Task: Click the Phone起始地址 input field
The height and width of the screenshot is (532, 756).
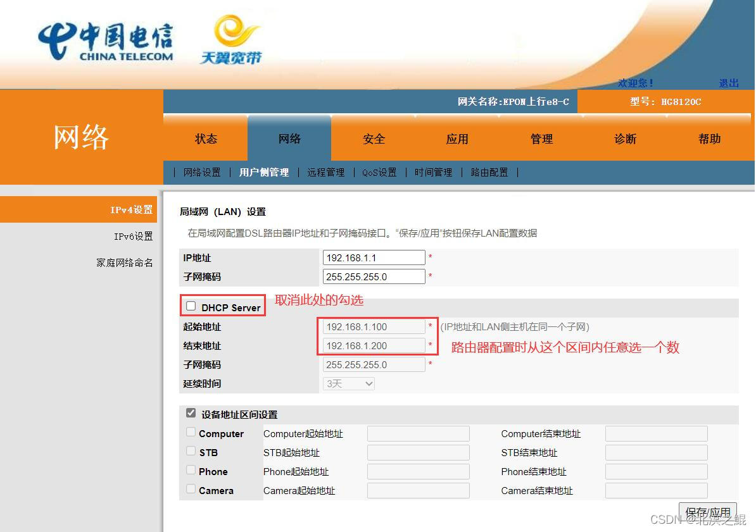Action: pyautogui.click(x=418, y=471)
